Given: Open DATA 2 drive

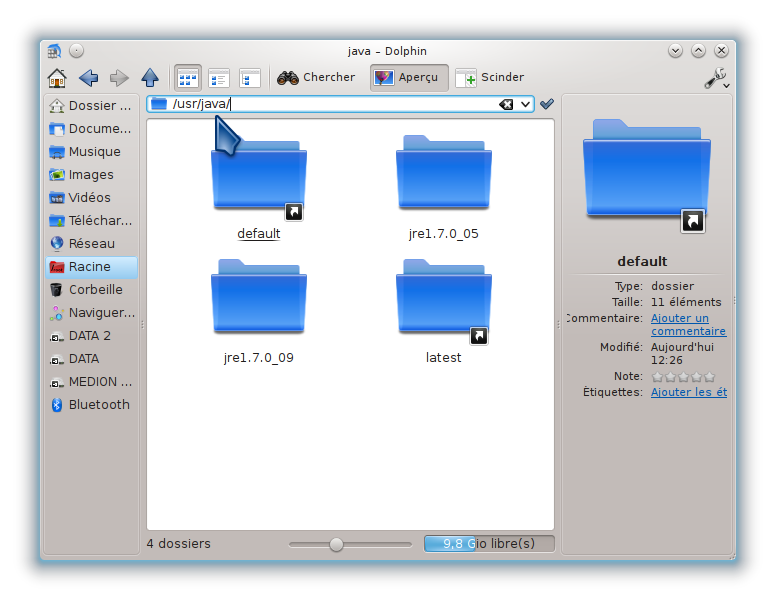Looking at the screenshot, I should point(91,336).
